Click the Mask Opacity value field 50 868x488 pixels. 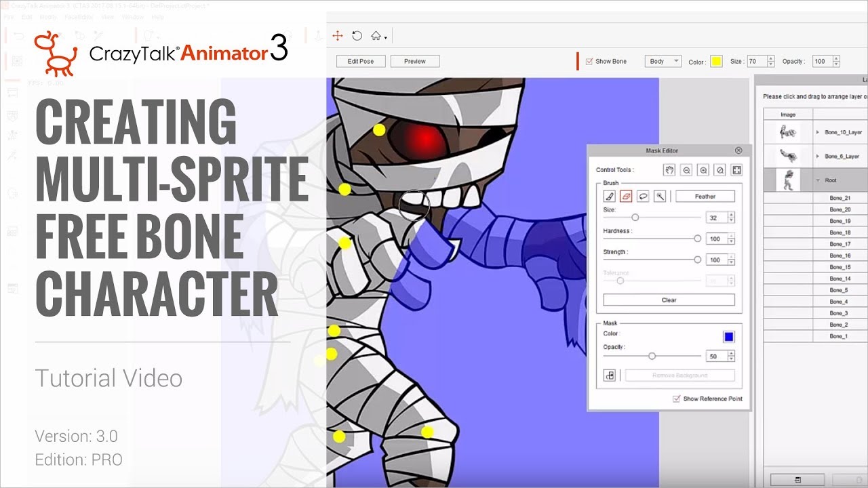click(716, 357)
